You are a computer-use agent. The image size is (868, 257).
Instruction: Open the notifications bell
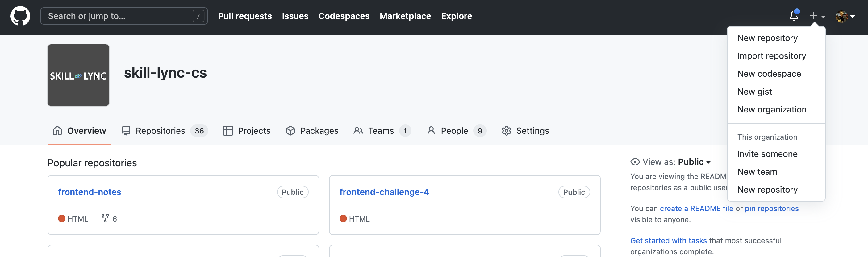point(794,16)
